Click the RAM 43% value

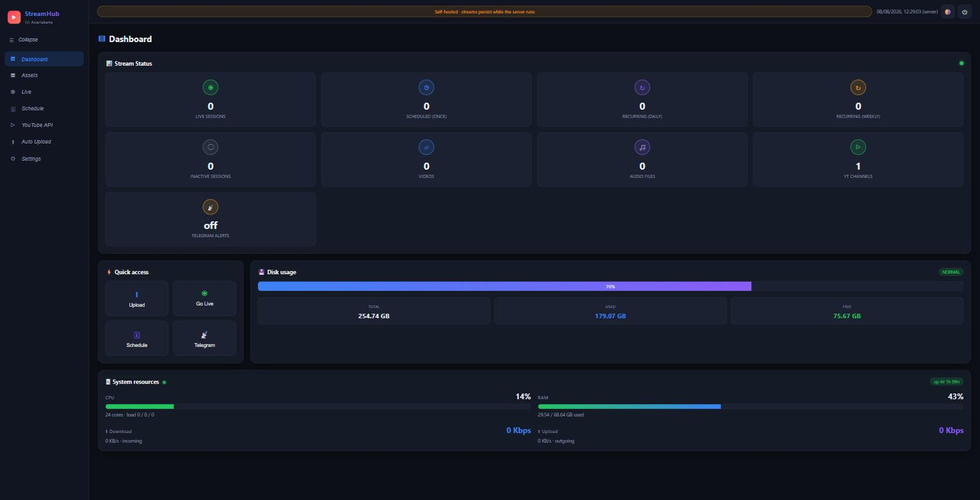click(x=955, y=397)
